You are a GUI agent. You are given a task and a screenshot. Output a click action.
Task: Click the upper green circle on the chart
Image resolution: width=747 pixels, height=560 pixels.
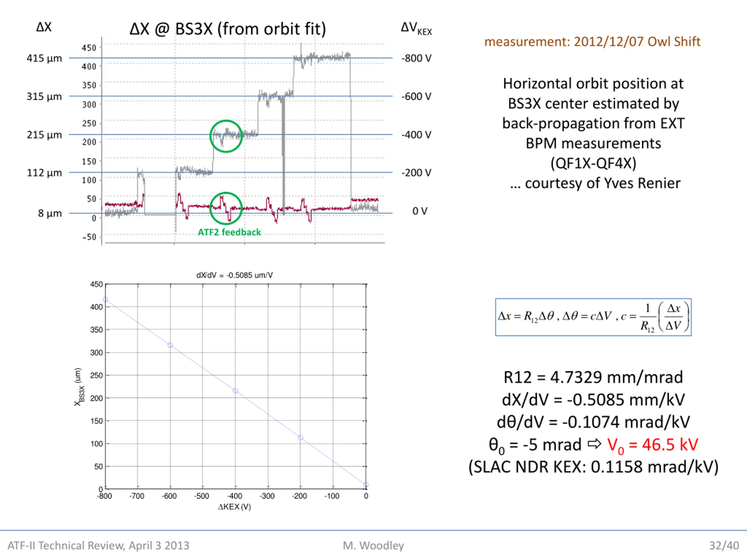[226, 136]
